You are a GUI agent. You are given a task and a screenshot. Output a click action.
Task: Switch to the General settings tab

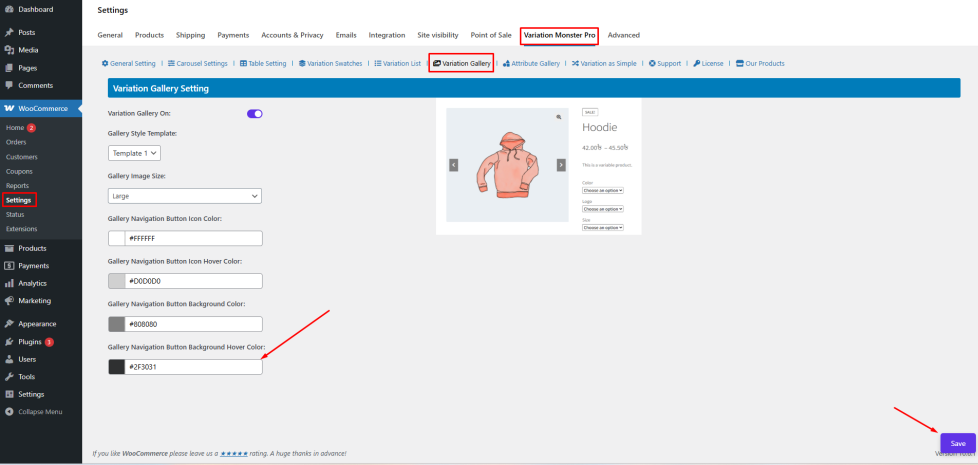(x=110, y=35)
